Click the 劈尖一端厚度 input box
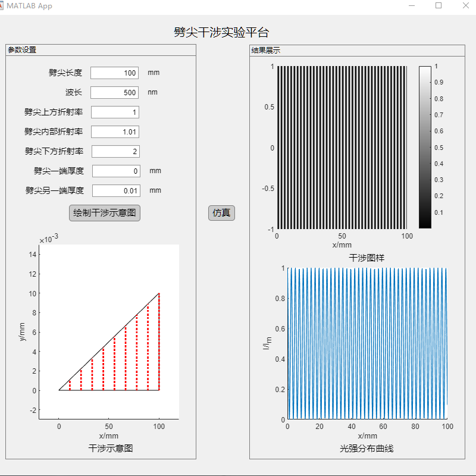This screenshot has height=476, width=476. coord(115,171)
